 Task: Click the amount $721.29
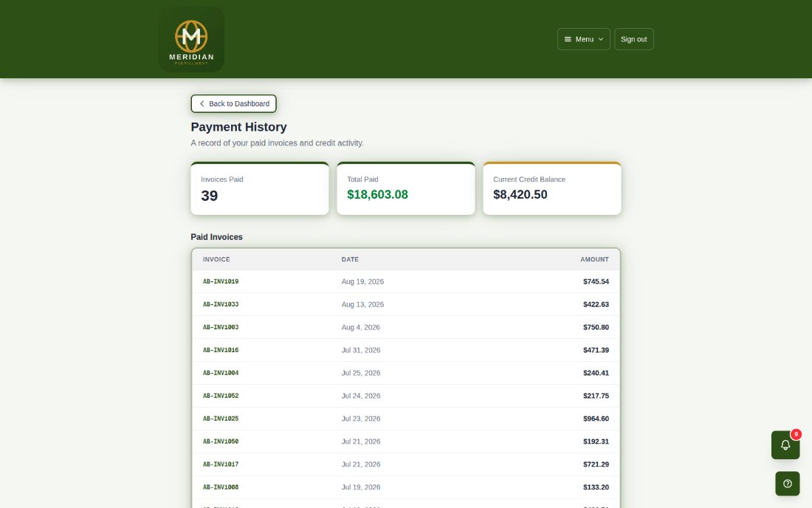pos(596,464)
